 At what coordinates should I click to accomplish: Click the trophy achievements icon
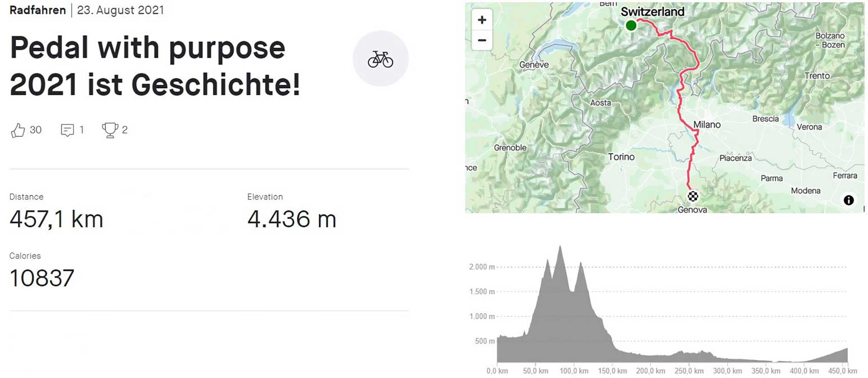point(110,130)
